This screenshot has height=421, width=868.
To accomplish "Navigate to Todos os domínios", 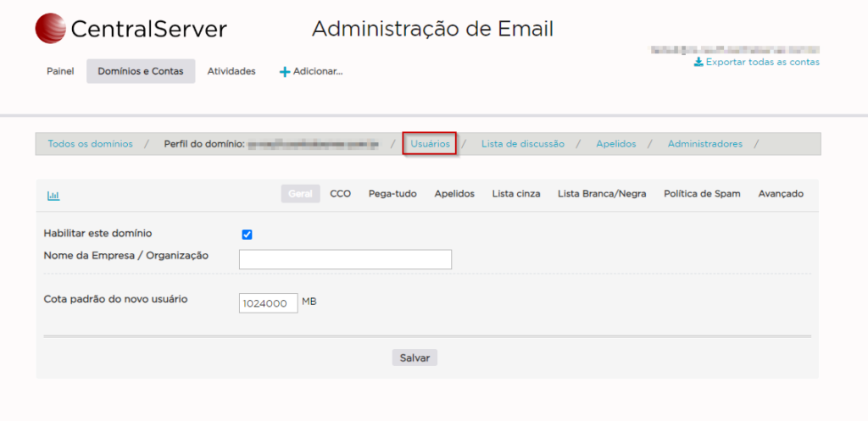I will pos(90,144).
